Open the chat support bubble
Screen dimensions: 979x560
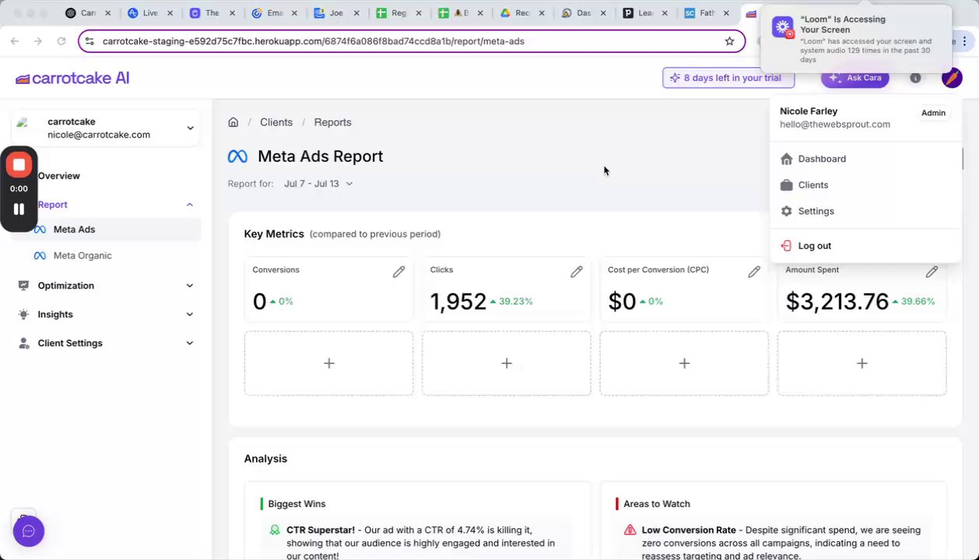tap(29, 531)
